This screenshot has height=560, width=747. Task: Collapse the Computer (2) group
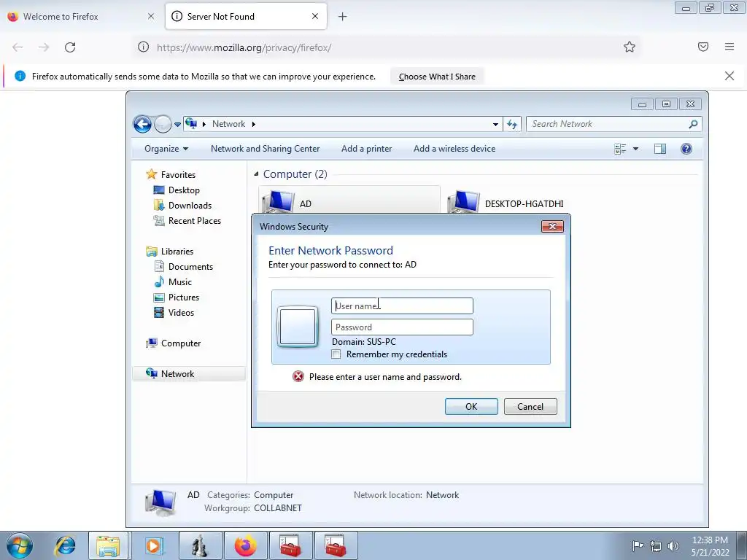tap(256, 174)
